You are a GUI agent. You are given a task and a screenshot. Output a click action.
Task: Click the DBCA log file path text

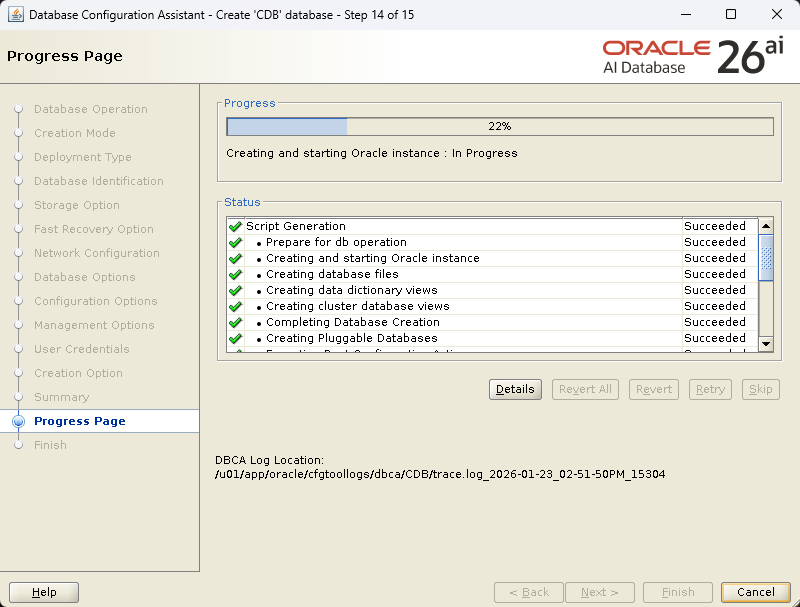tap(440, 474)
